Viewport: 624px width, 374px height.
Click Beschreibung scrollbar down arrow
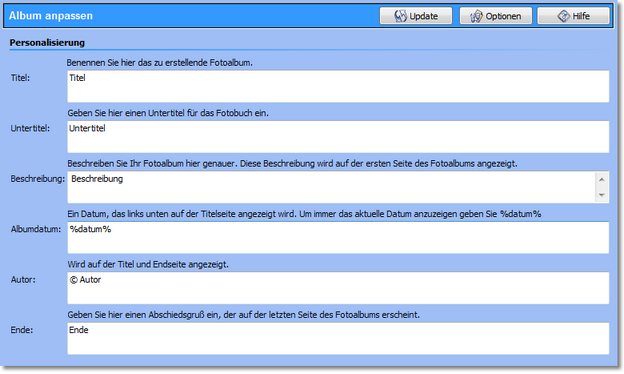[602, 195]
